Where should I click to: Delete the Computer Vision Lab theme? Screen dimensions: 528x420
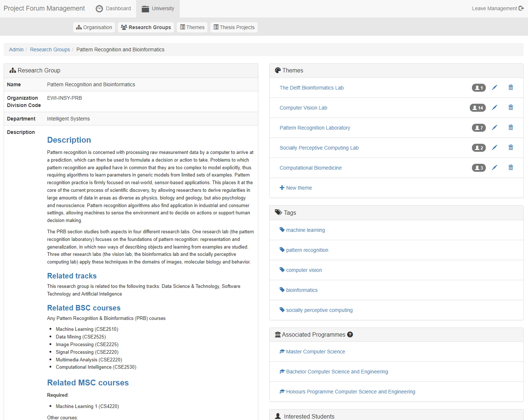[511, 108]
